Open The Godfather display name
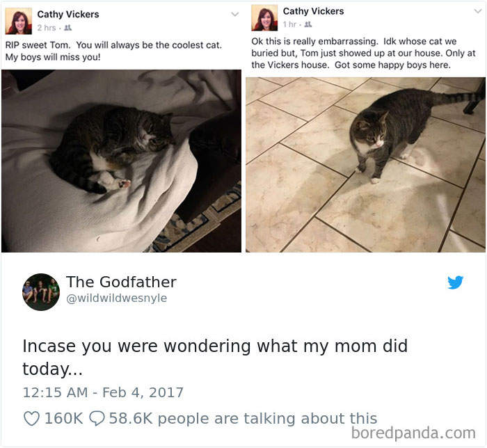Image resolution: width=487 pixels, height=448 pixels. pyautogui.click(x=121, y=282)
